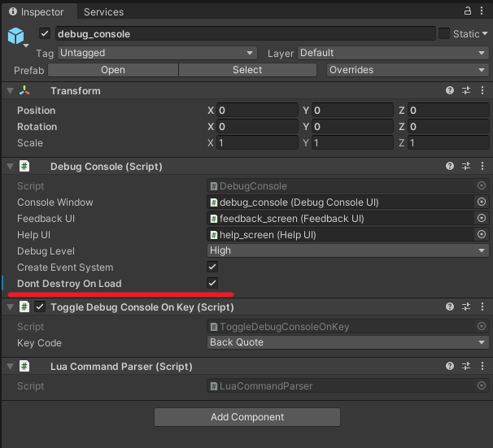Open Static flags dropdown arrow
This screenshot has height=448, width=493.
485,33
